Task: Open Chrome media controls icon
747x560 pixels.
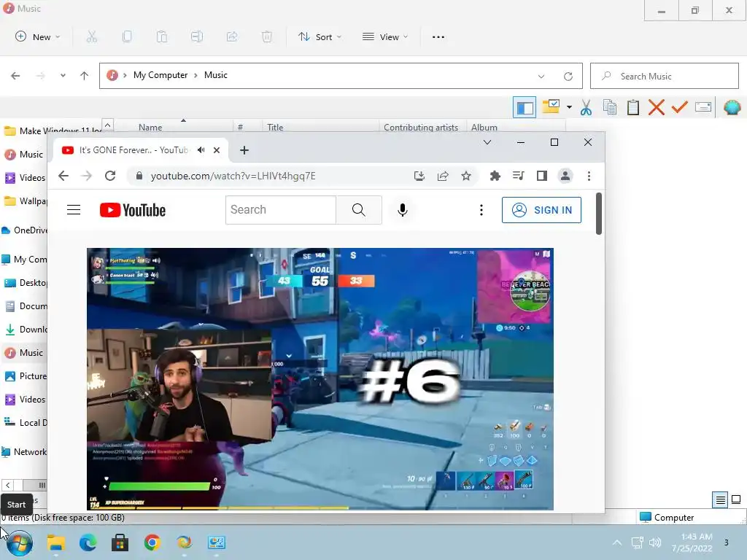Action: (x=519, y=176)
